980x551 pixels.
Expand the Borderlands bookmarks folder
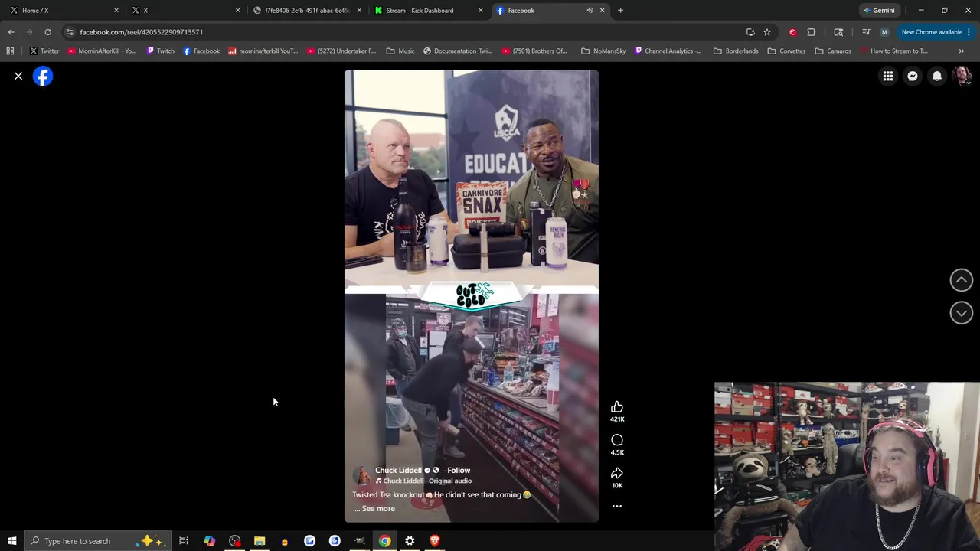[735, 51]
